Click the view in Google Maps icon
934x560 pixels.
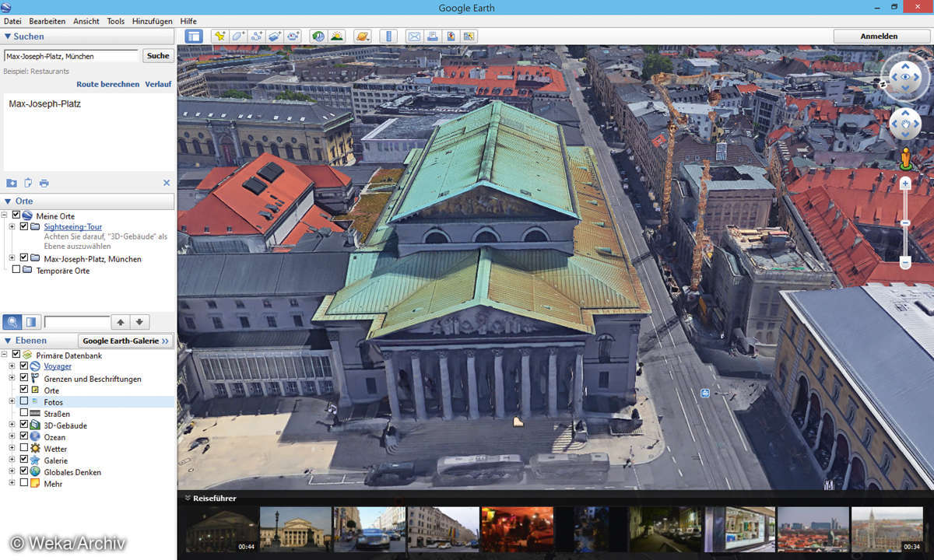[469, 36]
